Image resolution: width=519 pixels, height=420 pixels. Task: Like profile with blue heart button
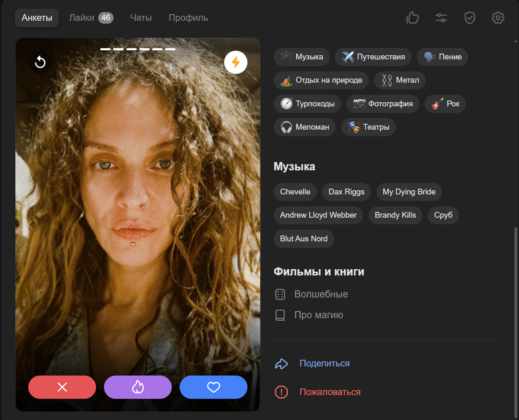213,387
